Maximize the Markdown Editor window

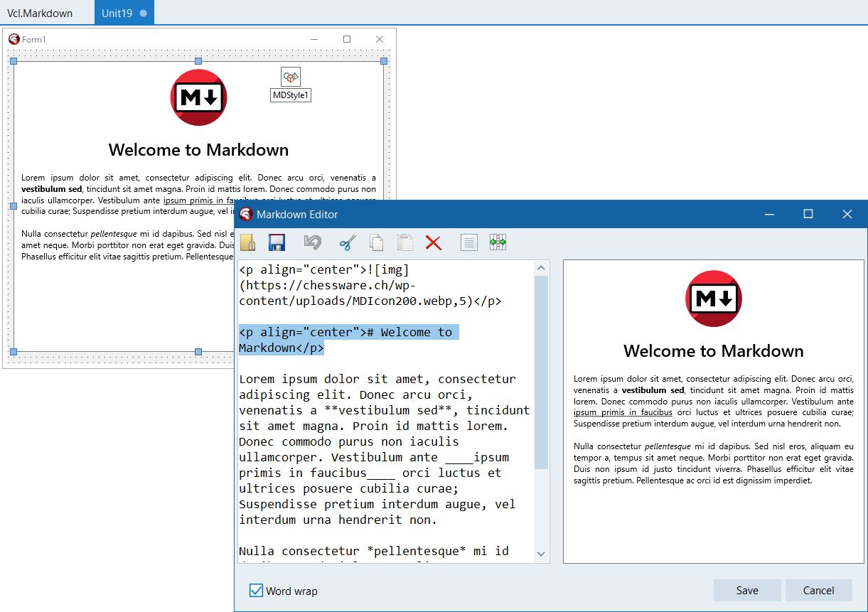[808, 214]
